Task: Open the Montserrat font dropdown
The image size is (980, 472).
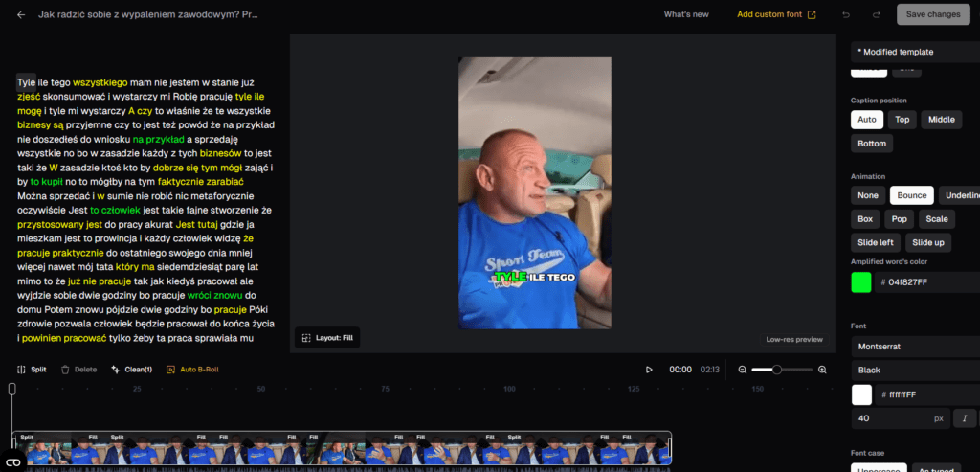Action: point(914,346)
